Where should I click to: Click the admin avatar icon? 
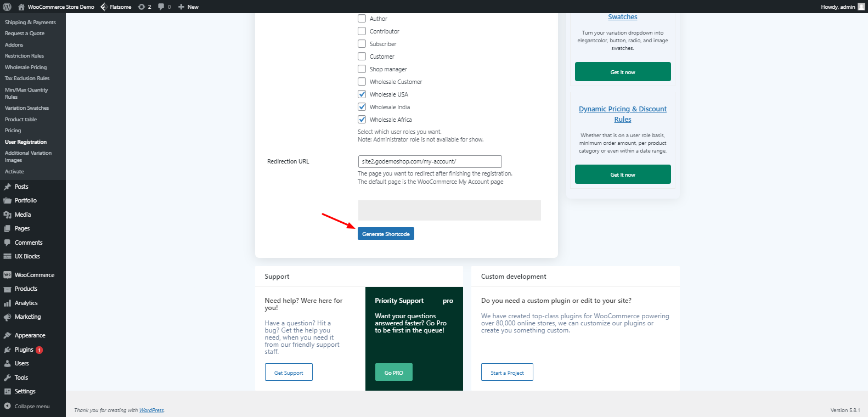[861, 7]
